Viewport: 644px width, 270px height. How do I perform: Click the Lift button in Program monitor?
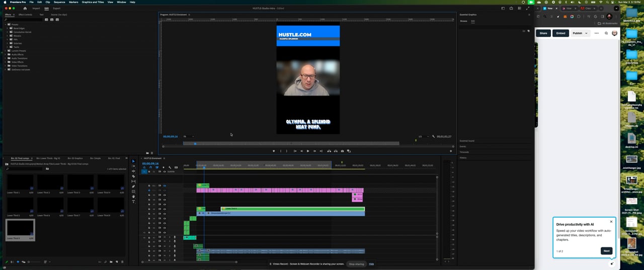(329, 151)
